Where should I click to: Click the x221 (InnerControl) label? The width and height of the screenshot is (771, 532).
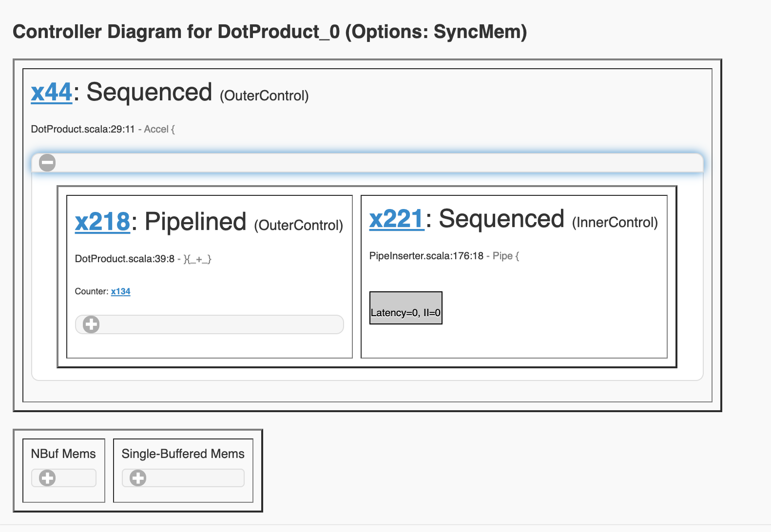(x=615, y=223)
